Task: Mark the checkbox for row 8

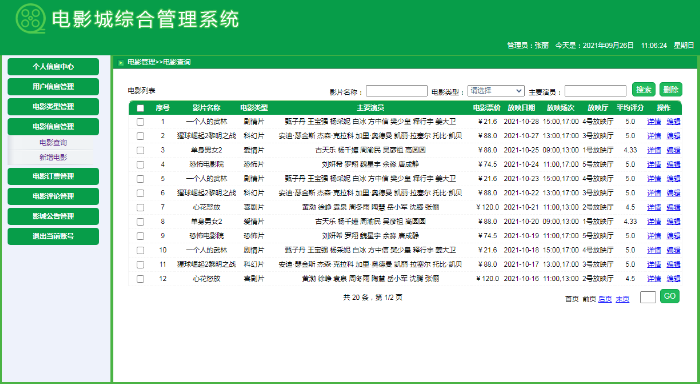Action: point(140,221)
